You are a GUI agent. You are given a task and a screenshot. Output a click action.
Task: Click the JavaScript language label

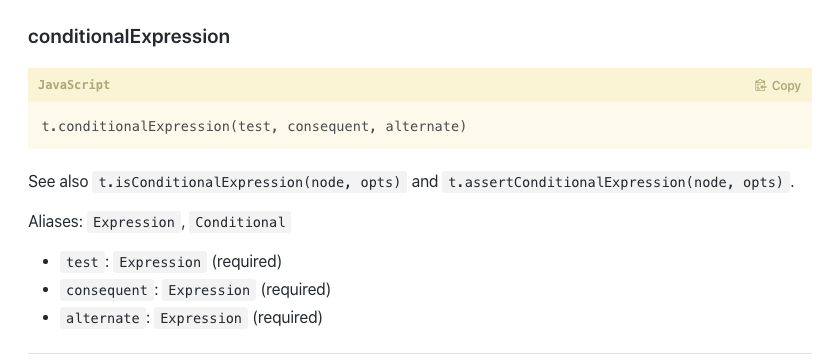point(74,85)
